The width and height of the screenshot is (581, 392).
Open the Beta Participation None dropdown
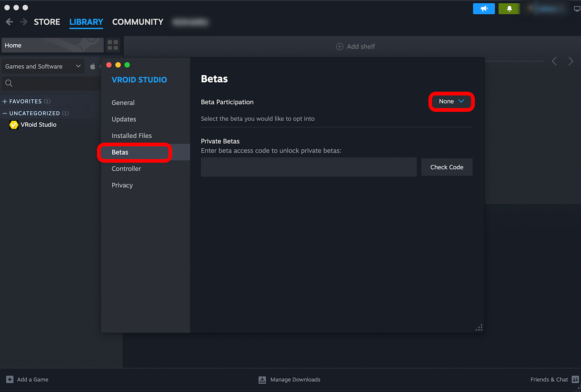tap(451, 101)
